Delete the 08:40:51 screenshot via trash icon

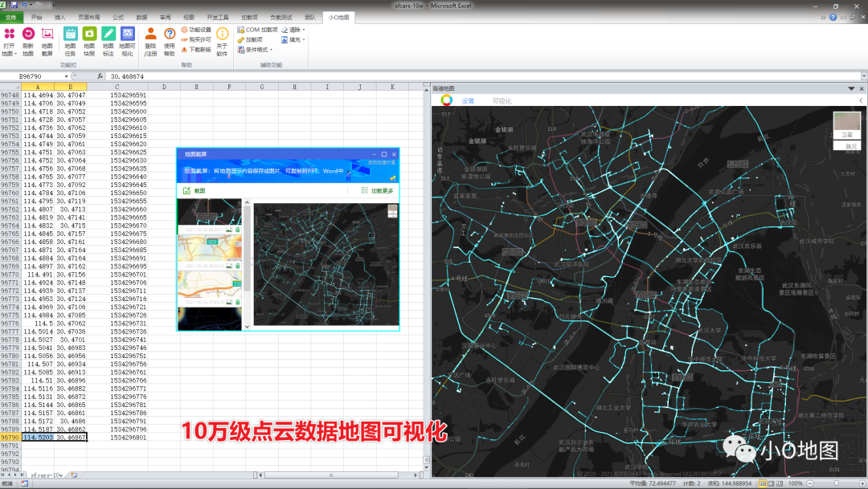(x=237, y=230)
